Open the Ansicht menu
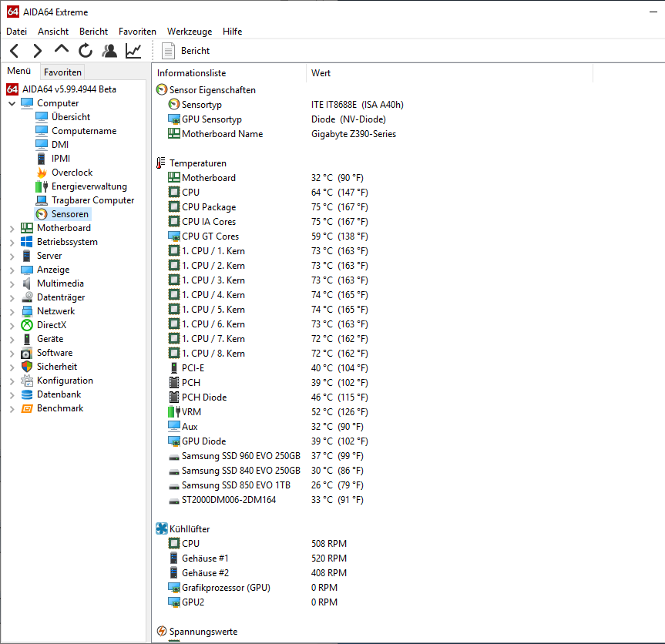This screenshot has height=644, width=665. [x=53, y=32]
